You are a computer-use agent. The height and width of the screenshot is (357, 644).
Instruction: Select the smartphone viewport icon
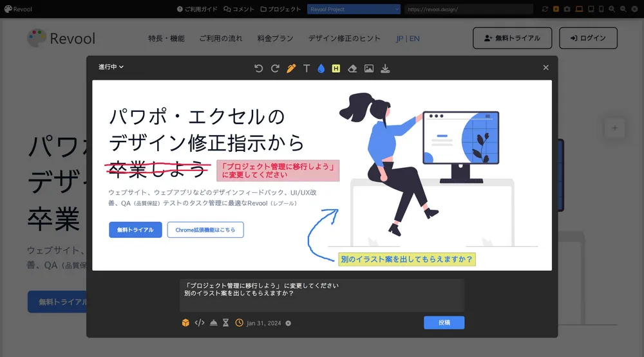pyautogui.click(x=601, y=9)
